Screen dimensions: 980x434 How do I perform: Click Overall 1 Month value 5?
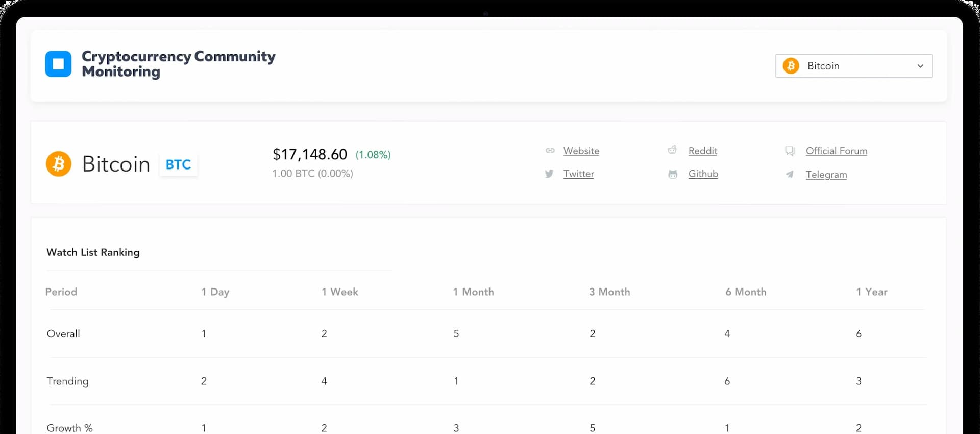[456, 334]
